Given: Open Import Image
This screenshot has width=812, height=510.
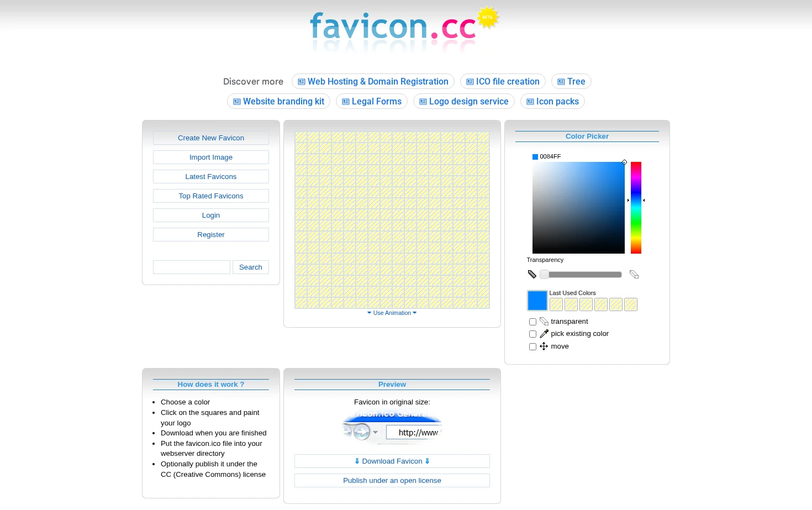Looking at the screenshot, I should pos(211,157).
